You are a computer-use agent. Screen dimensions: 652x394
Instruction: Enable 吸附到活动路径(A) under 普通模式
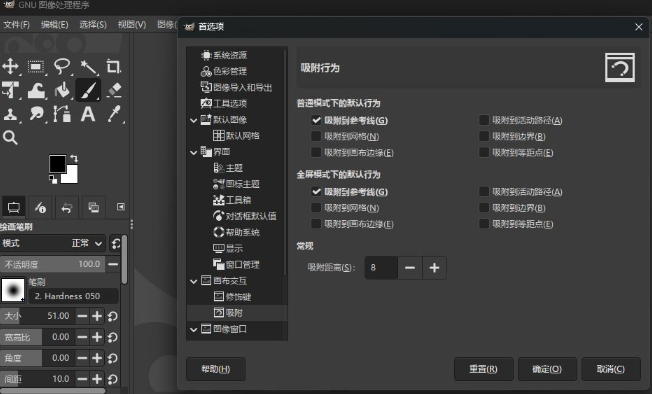484,121
